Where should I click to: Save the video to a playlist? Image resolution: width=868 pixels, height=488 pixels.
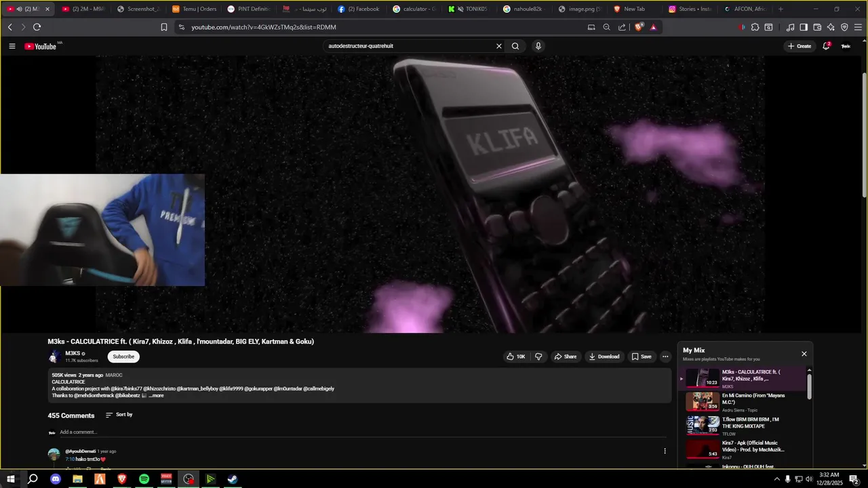[642, 357]
